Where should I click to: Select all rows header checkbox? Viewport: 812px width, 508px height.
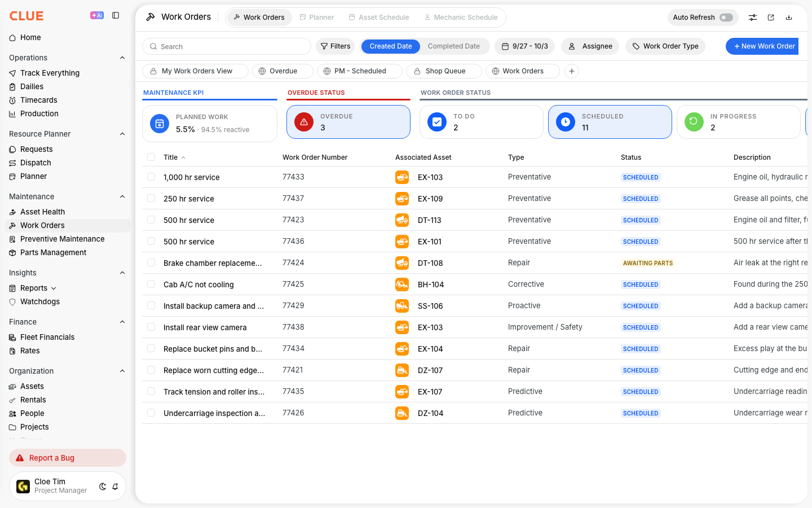151,157
